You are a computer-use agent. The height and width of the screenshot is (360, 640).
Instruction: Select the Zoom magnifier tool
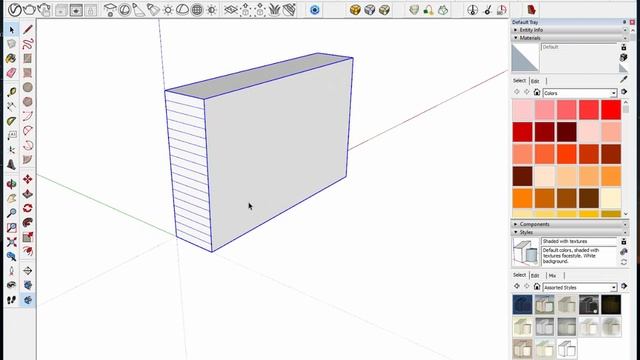point(11,213)
